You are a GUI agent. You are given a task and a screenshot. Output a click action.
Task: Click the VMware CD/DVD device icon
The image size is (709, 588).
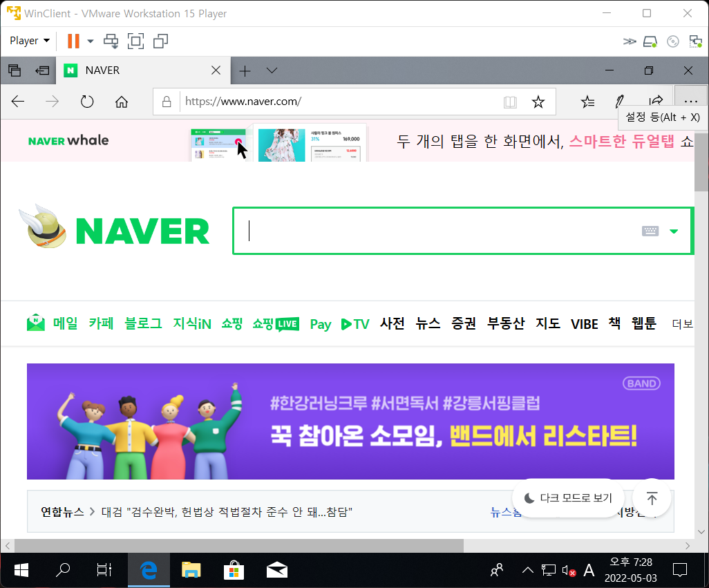click(x=673, y=41)
